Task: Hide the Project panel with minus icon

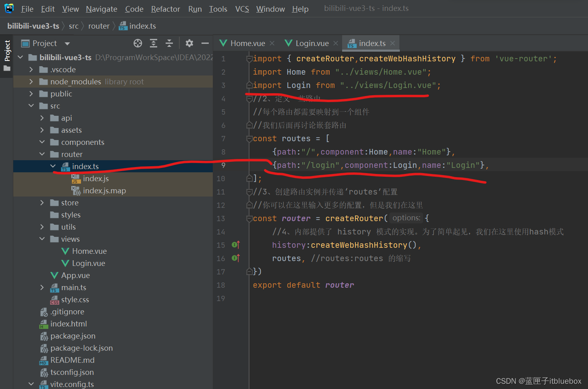Action: 205,43
